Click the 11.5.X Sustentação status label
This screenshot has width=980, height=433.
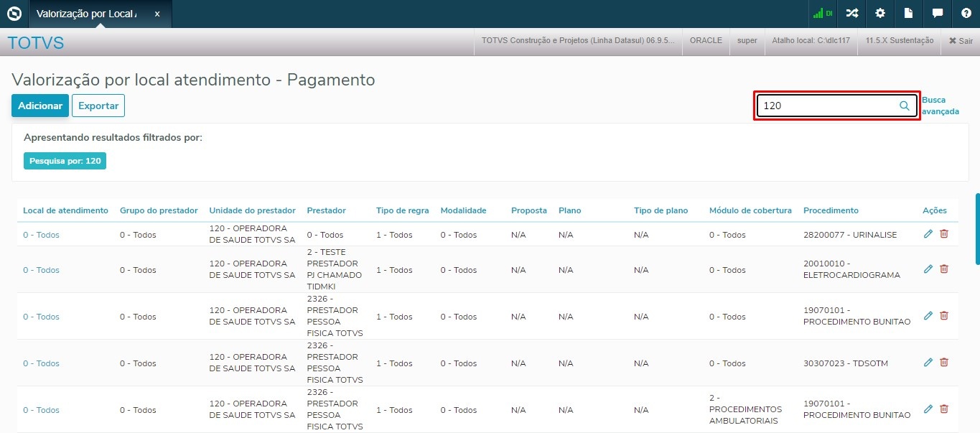tap(900, 41)
